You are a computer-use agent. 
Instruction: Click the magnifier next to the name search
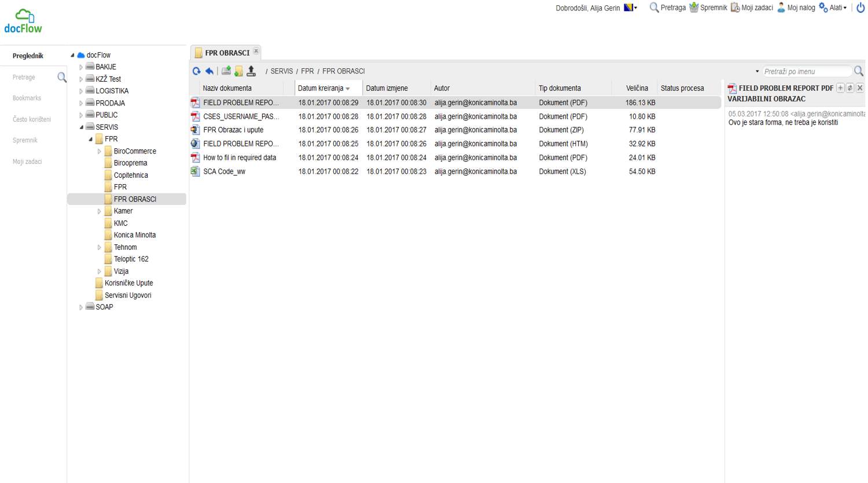click(x=859, y=71)
